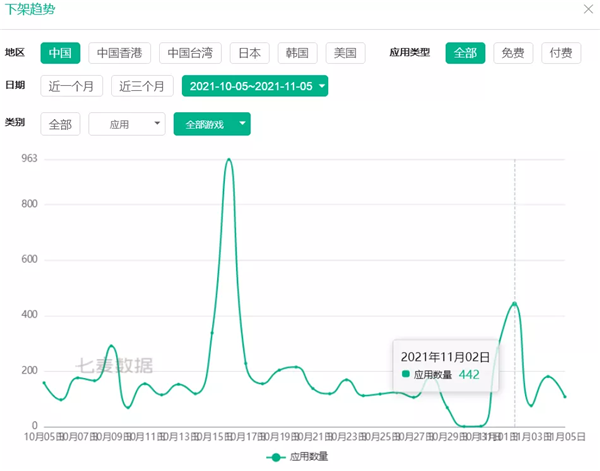Click the tooltip date 2021年11月02日
This screenshot has height=471, width=600.
(x=445, y=357)
